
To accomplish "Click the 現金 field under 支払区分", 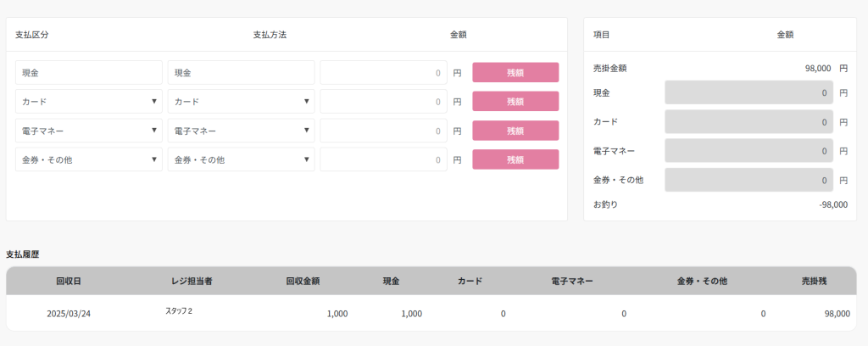I will coord(88,73).
